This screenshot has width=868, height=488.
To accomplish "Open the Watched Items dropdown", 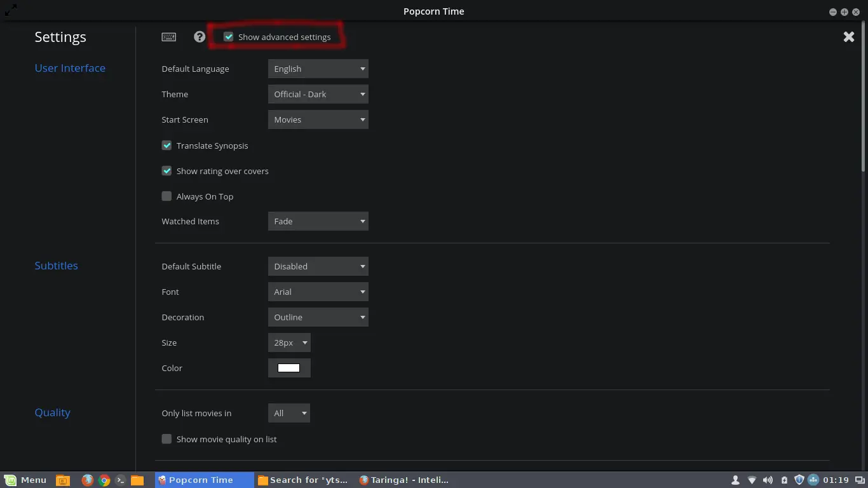I will click(x=318, y=221).
